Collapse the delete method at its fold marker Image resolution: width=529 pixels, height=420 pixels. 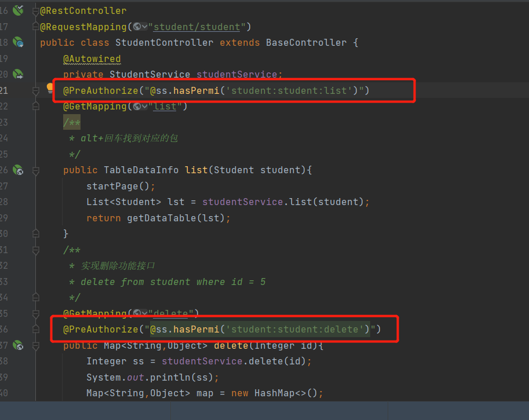35,346
